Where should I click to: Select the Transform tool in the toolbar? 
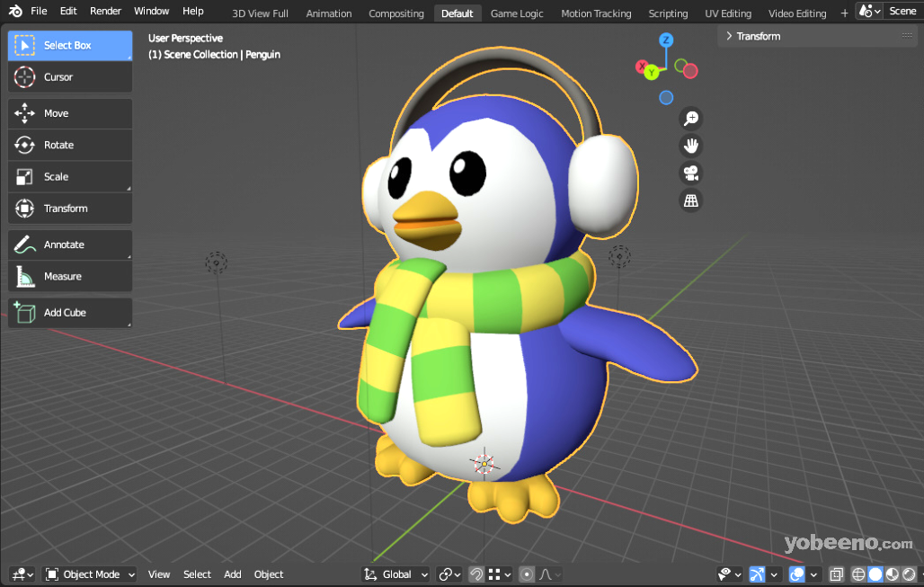(69, 209)
